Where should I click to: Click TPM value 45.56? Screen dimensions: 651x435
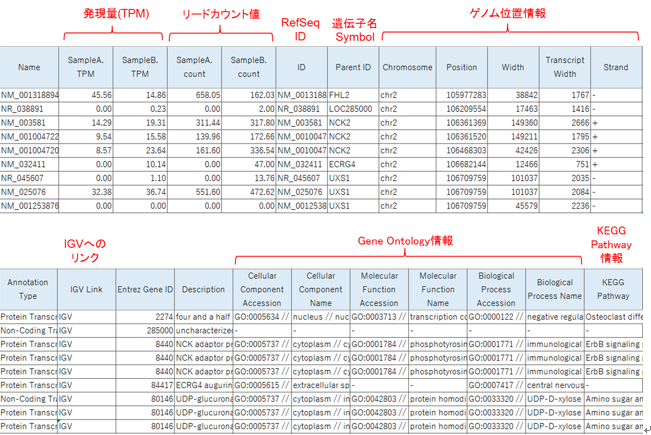[86, 95]
